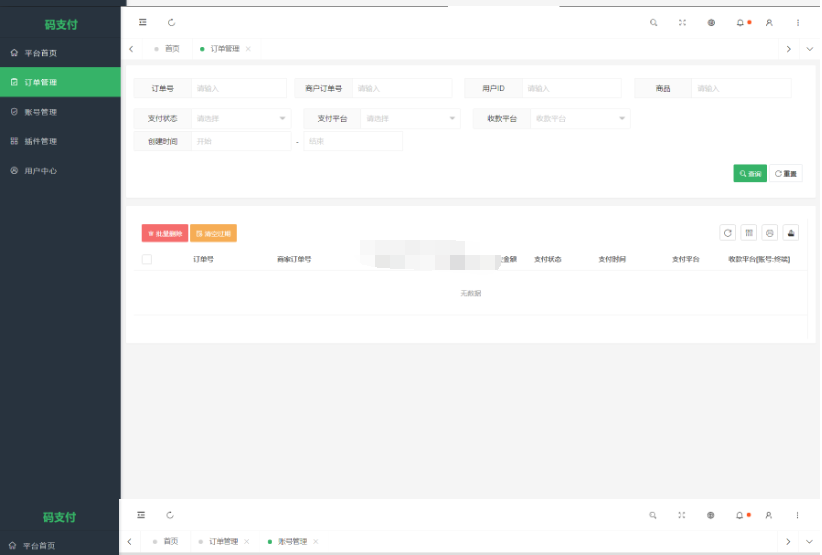
Task: Close the active 订单管理 tab
Action: 248,49
